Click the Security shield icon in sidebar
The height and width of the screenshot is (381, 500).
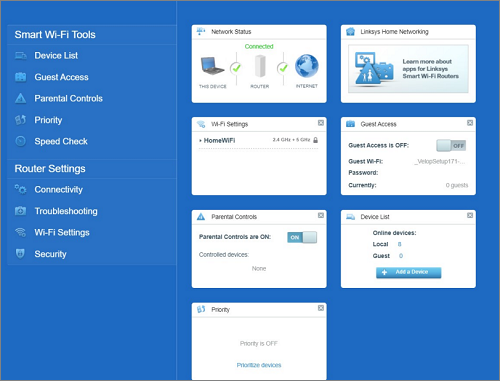[x=20, y=254]
